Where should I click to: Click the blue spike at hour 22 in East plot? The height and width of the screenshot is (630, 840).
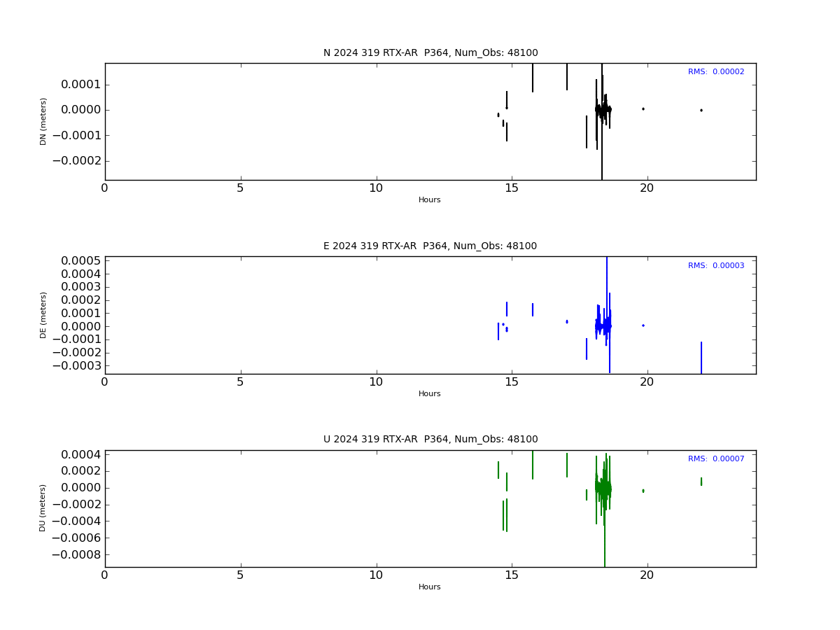pos(701,358)
